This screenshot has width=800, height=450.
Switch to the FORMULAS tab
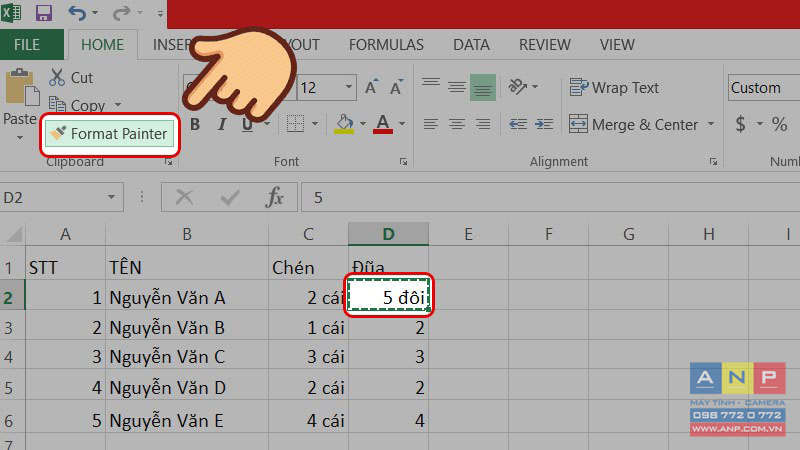[386, 44]
